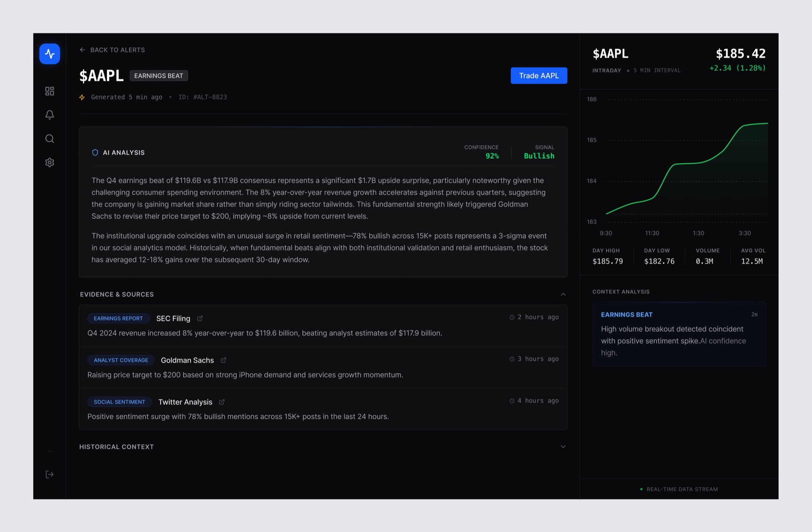
Task: Open the SEC Filing external link icon
Action: (199, 318)
